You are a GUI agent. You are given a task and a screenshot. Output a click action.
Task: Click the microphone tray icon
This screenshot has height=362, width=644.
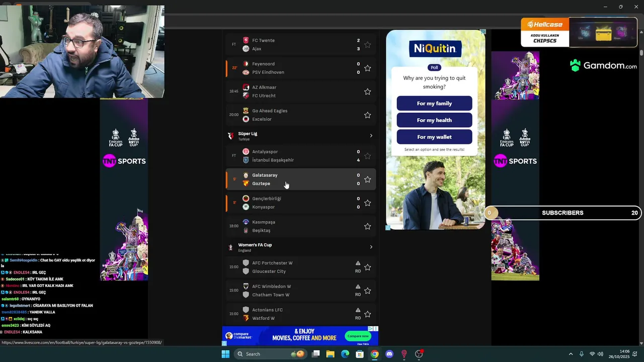tap(582, 354)
